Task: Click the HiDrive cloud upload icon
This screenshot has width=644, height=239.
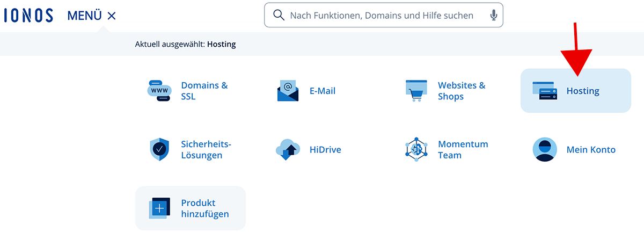Action: pyautogui.click(x=288, y=149)
